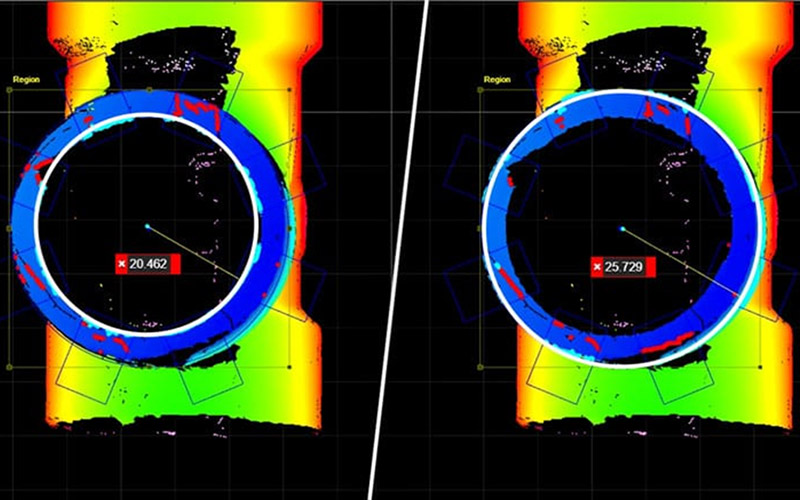Click the white divider line between views
800x500 pixels.
400,250
